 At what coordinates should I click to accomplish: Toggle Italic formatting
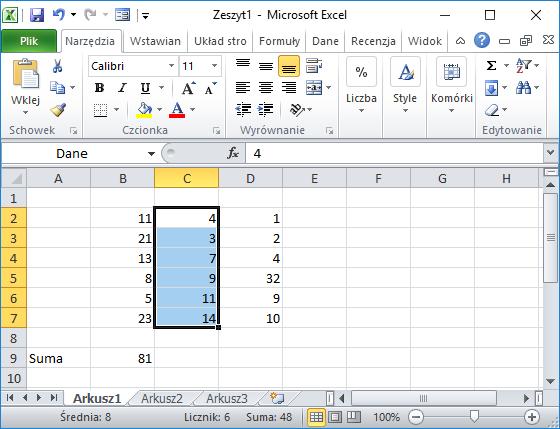pyautogui.click(x=122, y=88)
